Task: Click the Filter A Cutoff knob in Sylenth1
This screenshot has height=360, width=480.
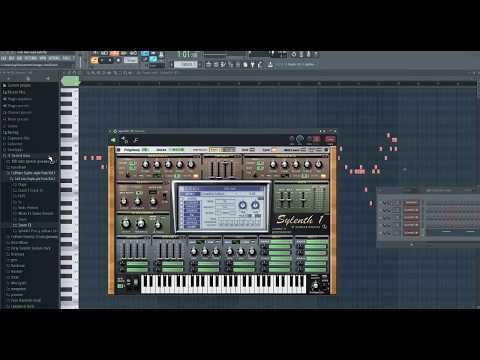Action: click(x=124, y=201)
